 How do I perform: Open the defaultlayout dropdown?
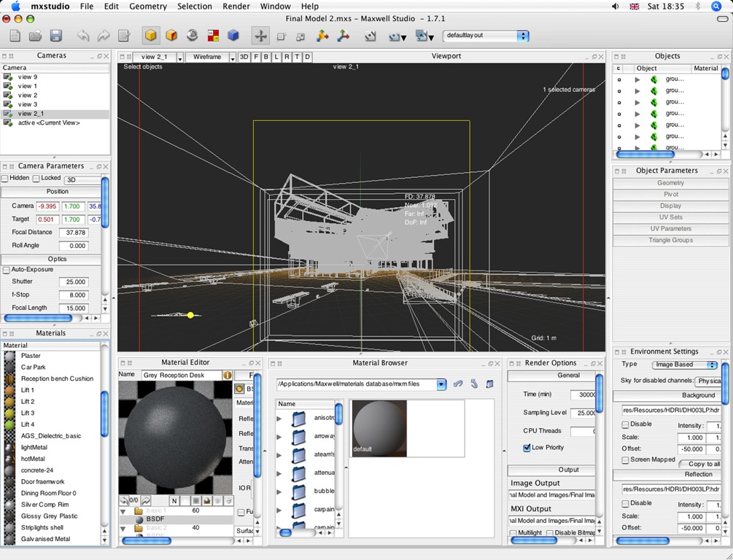click(x=485, y=36)
